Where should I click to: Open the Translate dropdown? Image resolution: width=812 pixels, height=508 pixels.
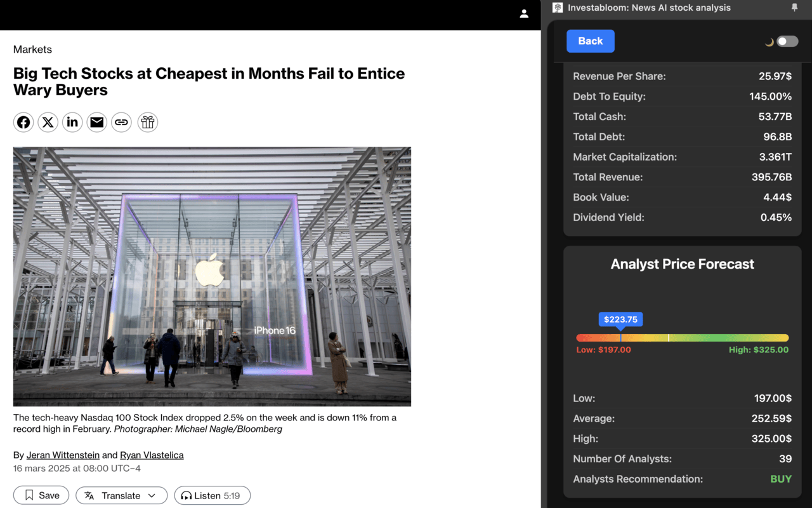click(121, 495)
